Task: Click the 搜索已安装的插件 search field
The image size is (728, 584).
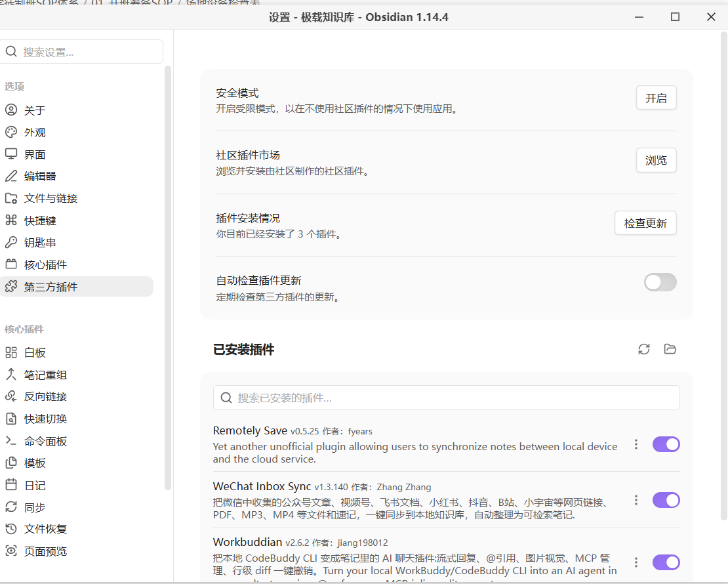Action: click(446, 398)
